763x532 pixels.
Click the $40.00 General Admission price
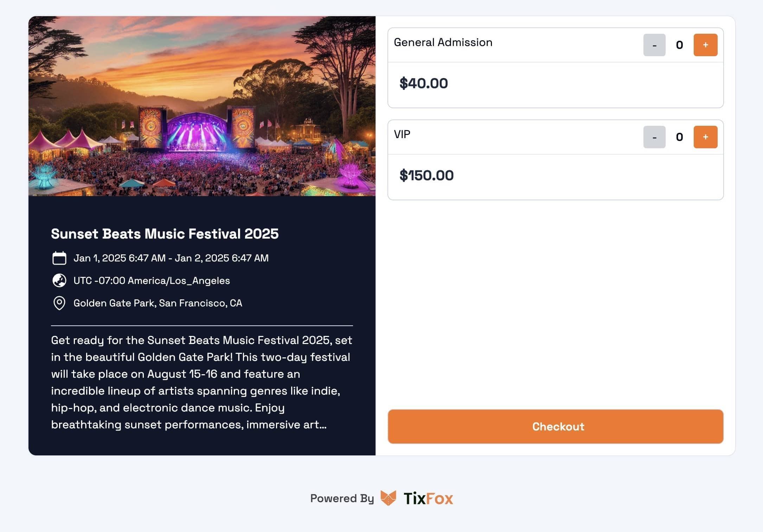[423, 83]
